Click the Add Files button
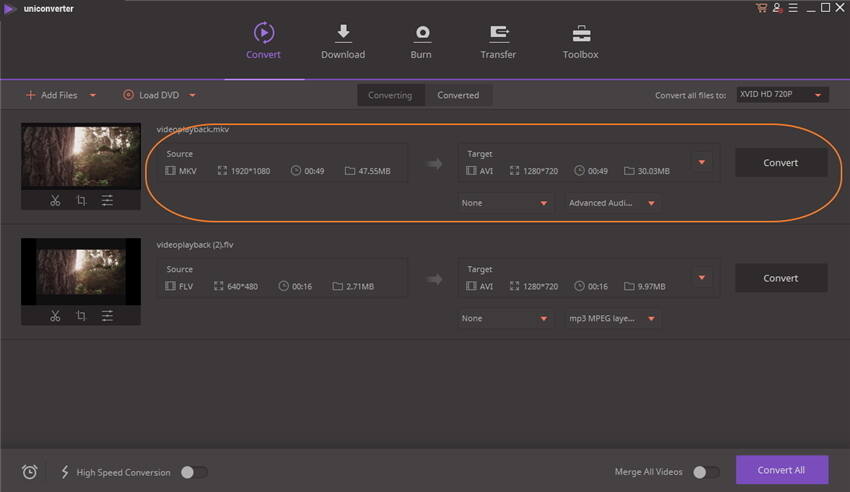 pyautogui.click(x=52, y=95)
